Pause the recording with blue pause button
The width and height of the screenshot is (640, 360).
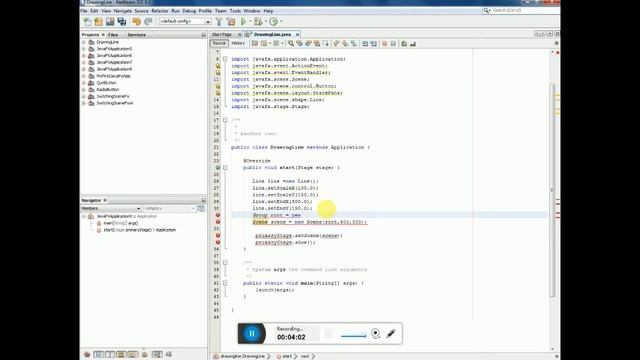pyautogui.click(x=251, y=333)
